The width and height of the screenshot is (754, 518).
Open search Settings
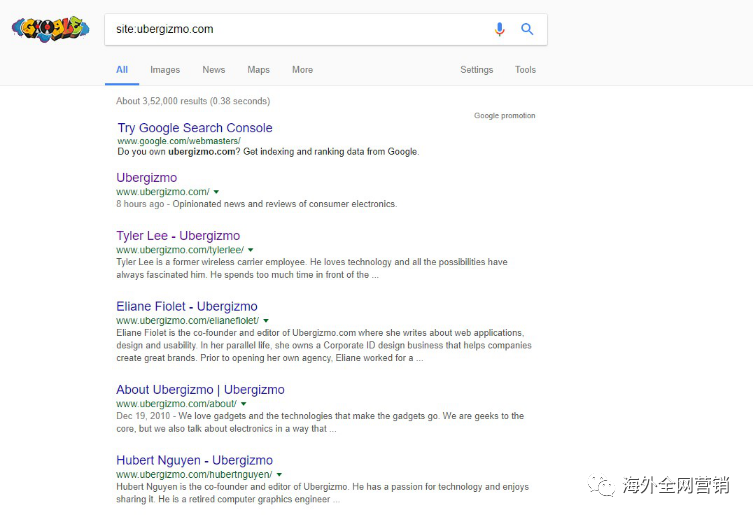(x=477, y=70)
